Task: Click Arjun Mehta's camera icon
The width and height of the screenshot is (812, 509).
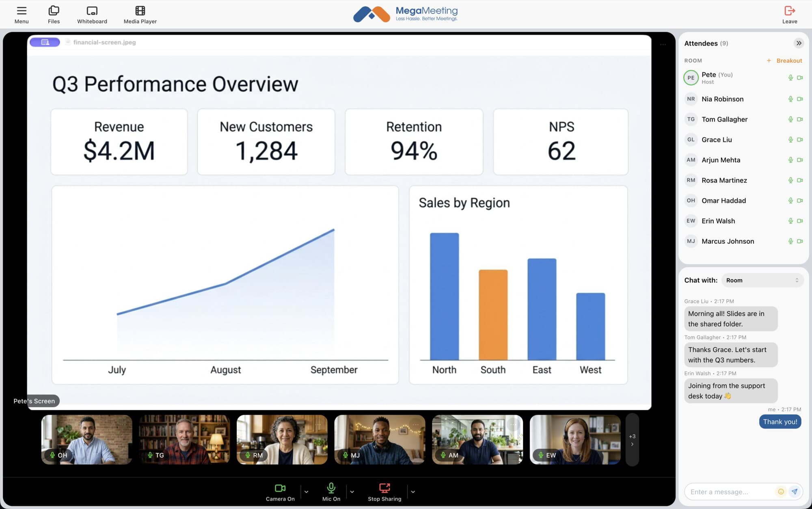Action: pos(800,160)
